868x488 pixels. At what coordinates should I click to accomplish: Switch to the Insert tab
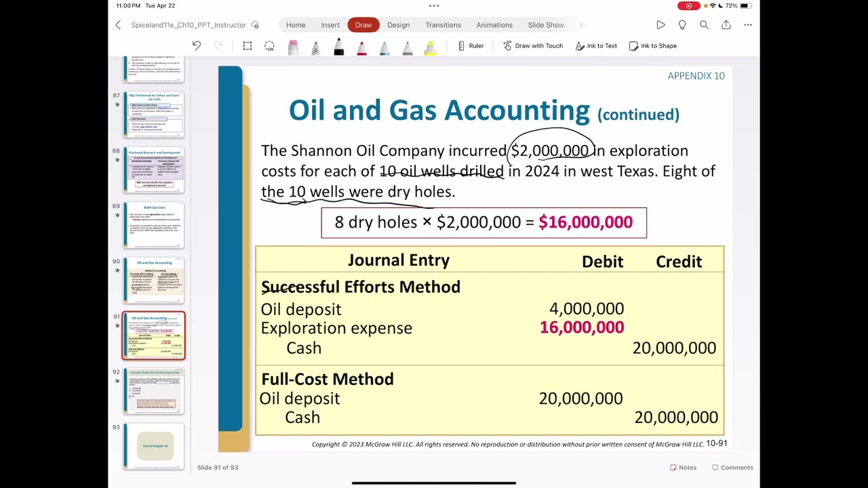(330, 25)
